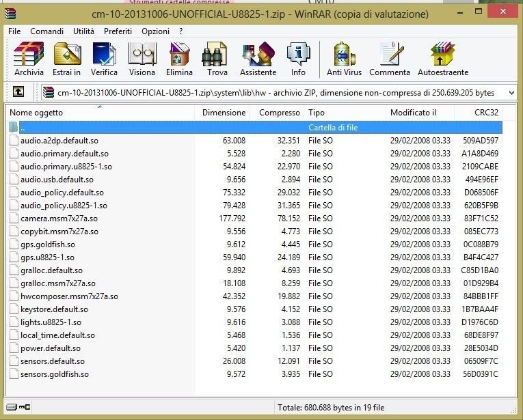Click the file icon of sensors.goldfish.so

14,374
